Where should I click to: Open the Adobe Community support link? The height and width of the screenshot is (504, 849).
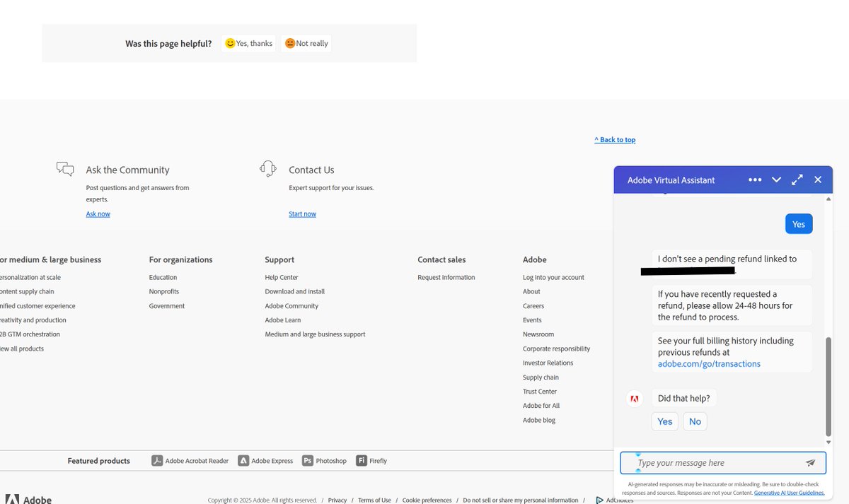(291, 306)
